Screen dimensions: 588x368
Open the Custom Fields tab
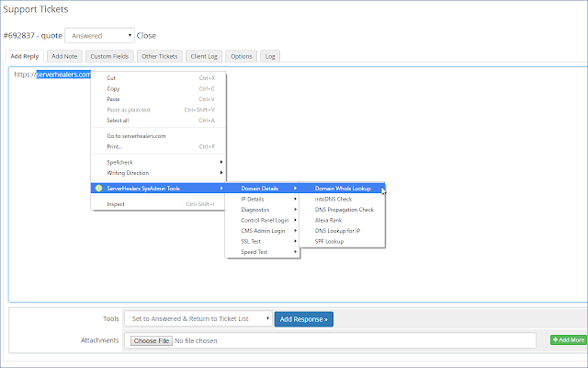[109, 56]
